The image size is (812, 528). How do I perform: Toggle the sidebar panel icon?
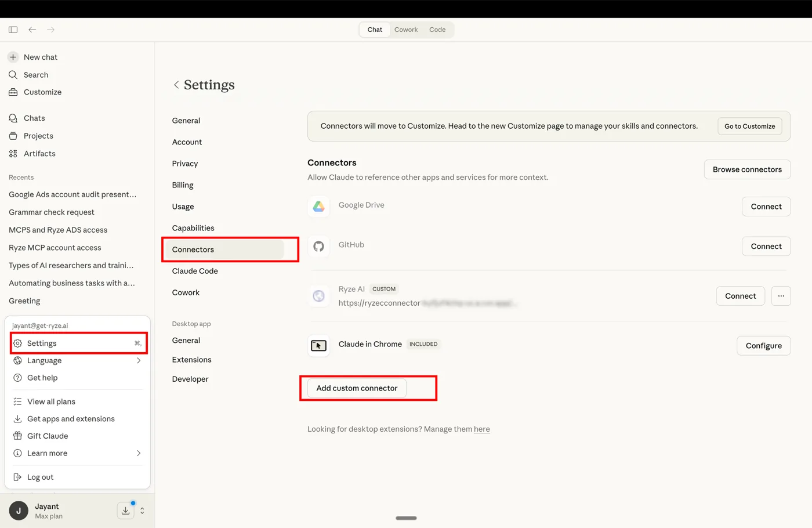coord(13,30)
